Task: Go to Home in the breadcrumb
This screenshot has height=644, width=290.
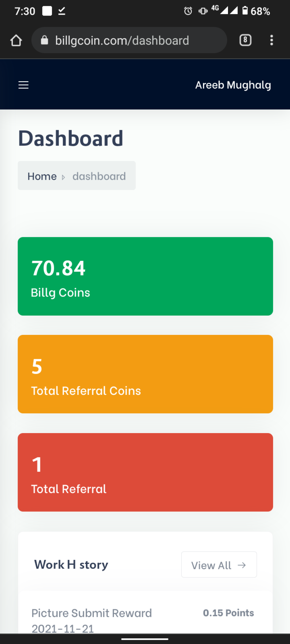Action: click(42, 176)
